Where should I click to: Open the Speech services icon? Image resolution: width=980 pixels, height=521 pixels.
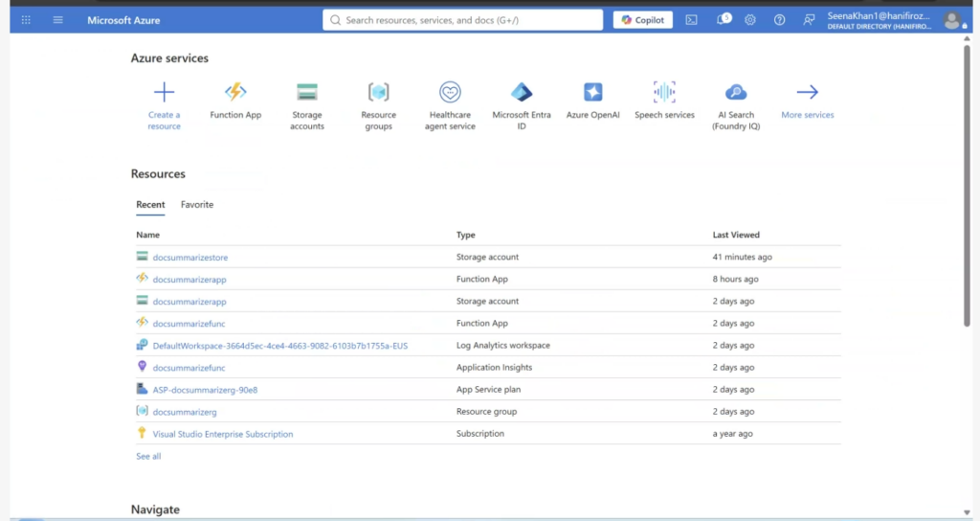(664, 92)
